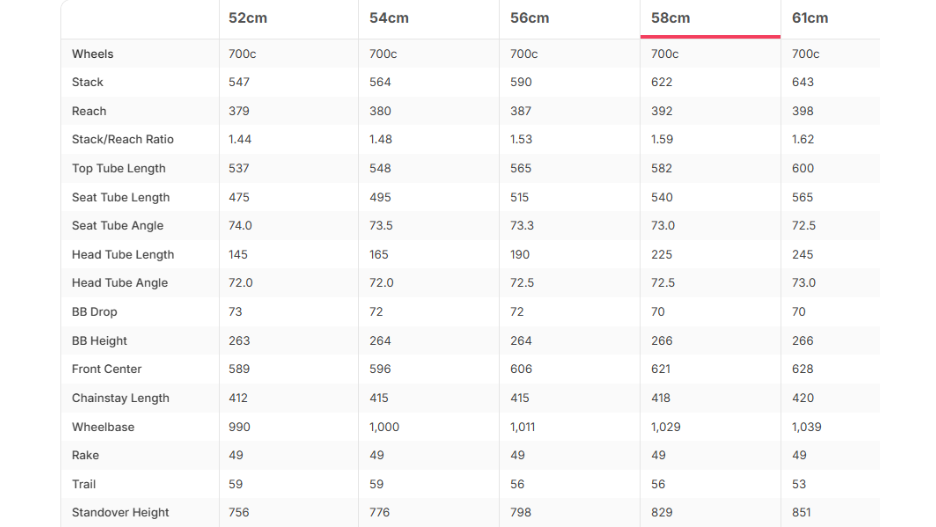
Task: Click the Stack/Reach Ratio row label
Action: [x=123, y=139]
